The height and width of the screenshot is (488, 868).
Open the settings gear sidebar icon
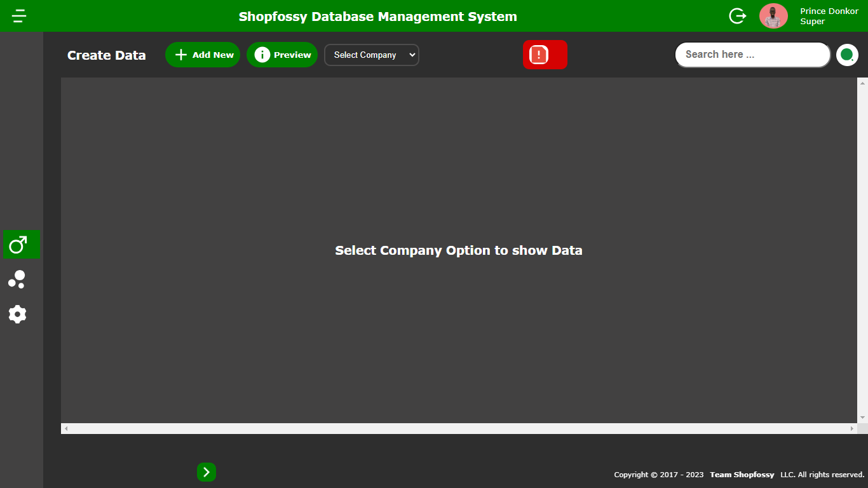point(17,314)
